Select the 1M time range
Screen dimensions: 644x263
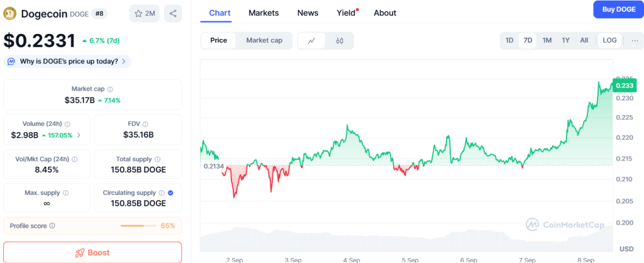tap(547, 40)
